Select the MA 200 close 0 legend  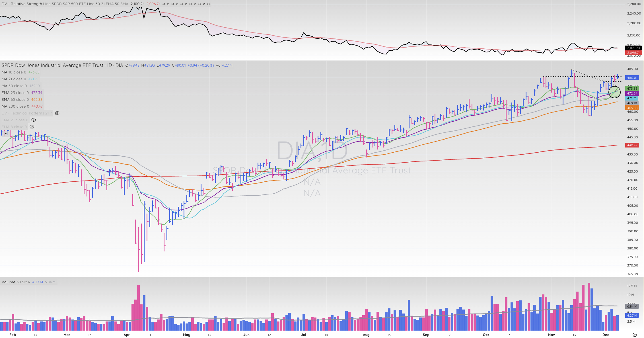click(x=15, y=106)
